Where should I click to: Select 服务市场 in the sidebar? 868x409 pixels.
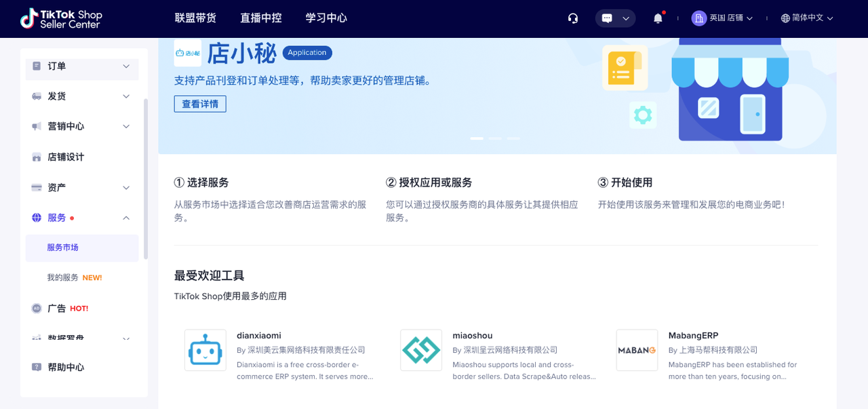tap(82, 248)
